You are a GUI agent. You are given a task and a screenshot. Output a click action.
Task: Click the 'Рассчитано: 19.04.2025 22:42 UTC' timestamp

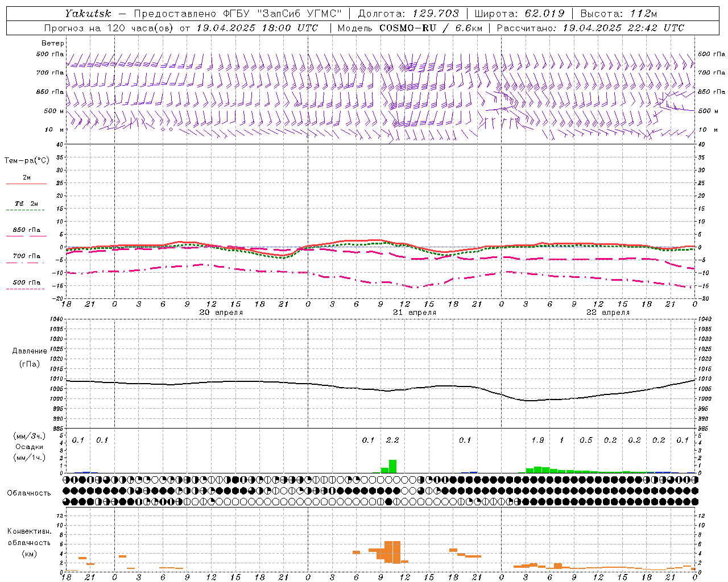point(590,28)
